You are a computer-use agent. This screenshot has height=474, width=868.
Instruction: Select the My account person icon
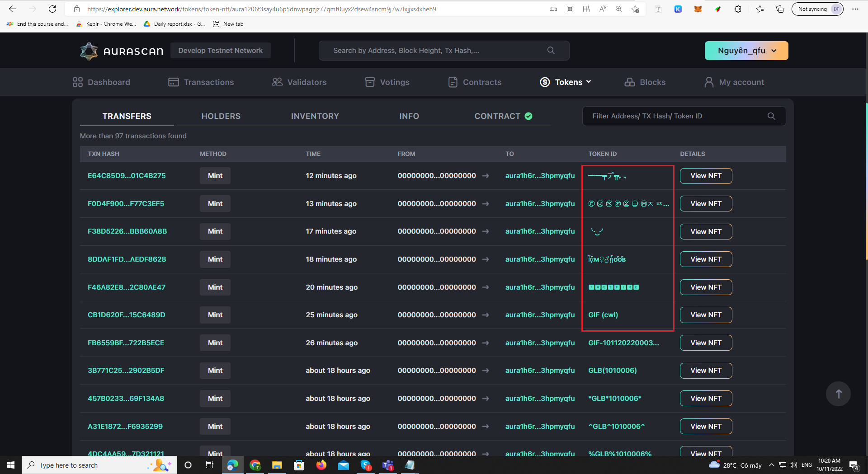[708, 82]
